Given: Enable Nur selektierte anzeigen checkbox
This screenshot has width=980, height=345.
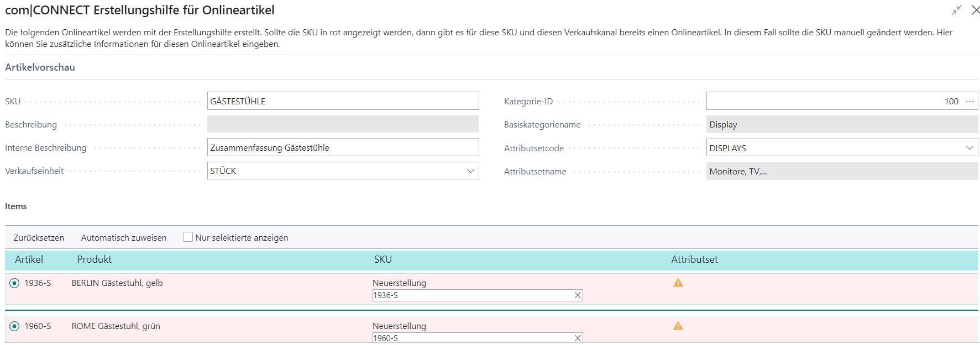Looking at the screenshot, I should 188,237.
